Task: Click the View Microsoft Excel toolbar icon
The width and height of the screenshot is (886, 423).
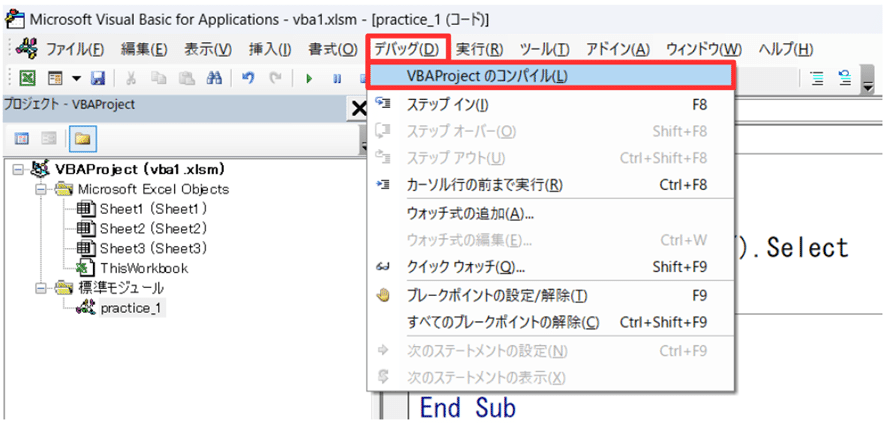Action: pyautogui.click(x=27, y=79)
